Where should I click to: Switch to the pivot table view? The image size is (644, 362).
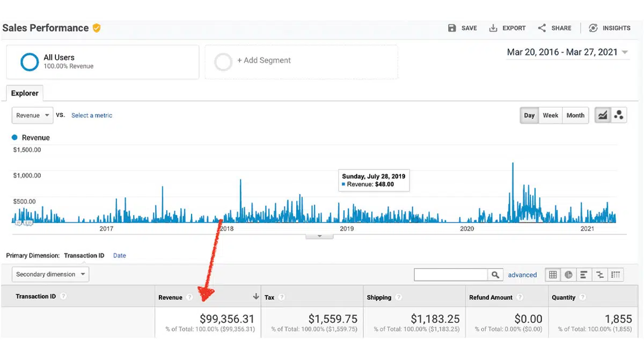615,275
